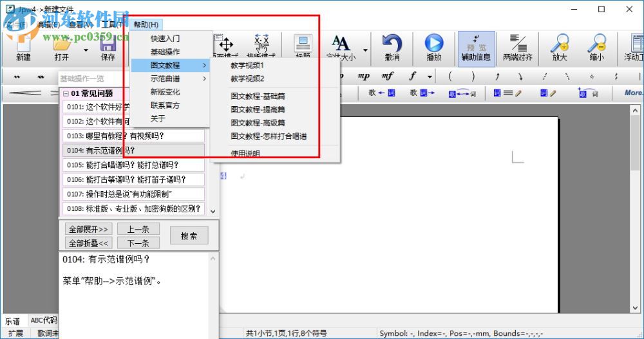Click the 歌←词 lyric shift left icon
The image size is (644, 339).
point(381,93)
